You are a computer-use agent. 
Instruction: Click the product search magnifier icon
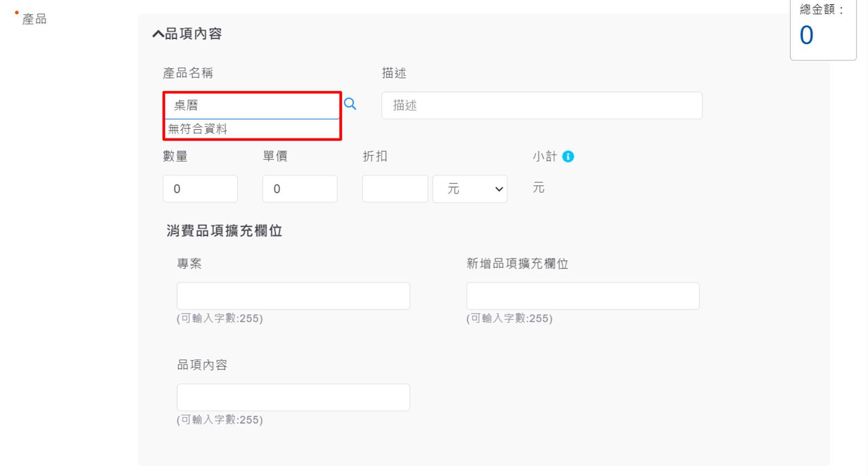(x=350, y=104)
